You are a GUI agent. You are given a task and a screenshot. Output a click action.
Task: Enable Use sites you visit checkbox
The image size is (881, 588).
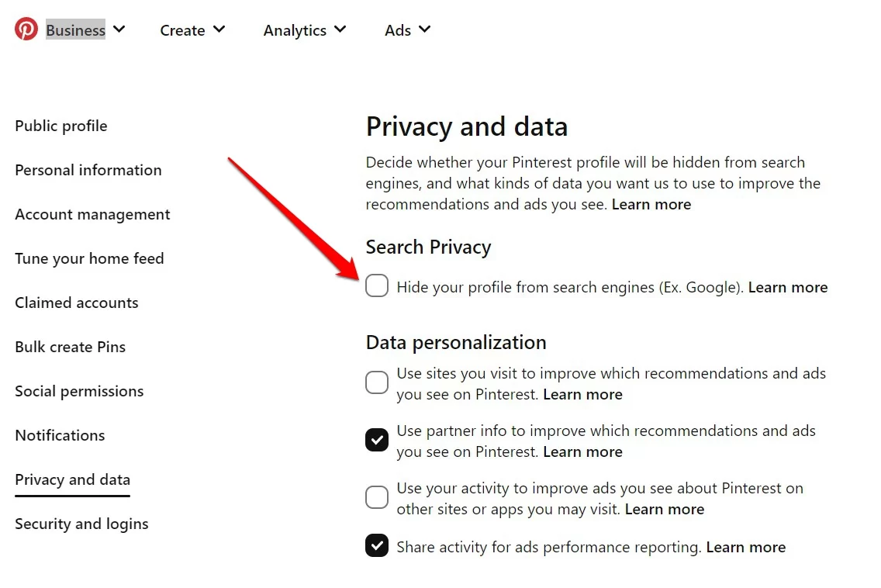click(x=376, y=382)
